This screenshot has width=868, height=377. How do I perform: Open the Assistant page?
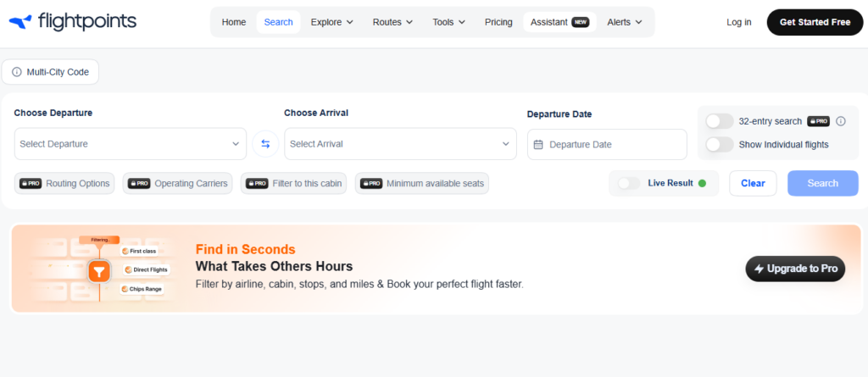click(x=559, y=22)
